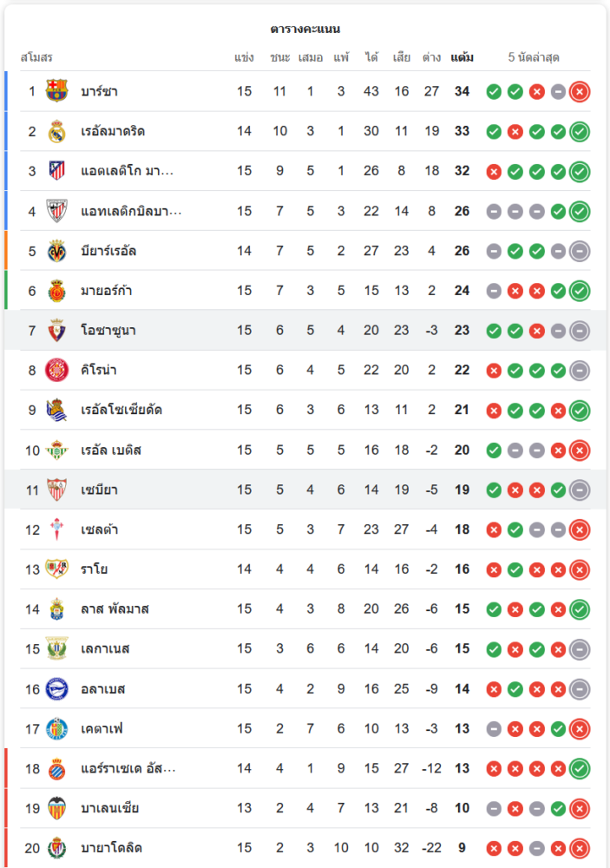Click the Valencia bat crest icon
Image resolution: width=610 pixels, height=868 pixels.
(57, 808)
